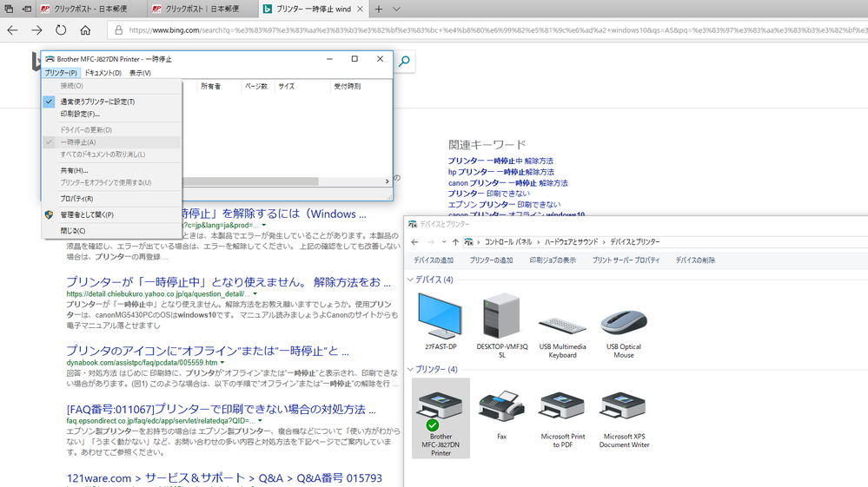Select 管理者として開く(P) with shield icon
Screen dimensions: 868x487
111,214
